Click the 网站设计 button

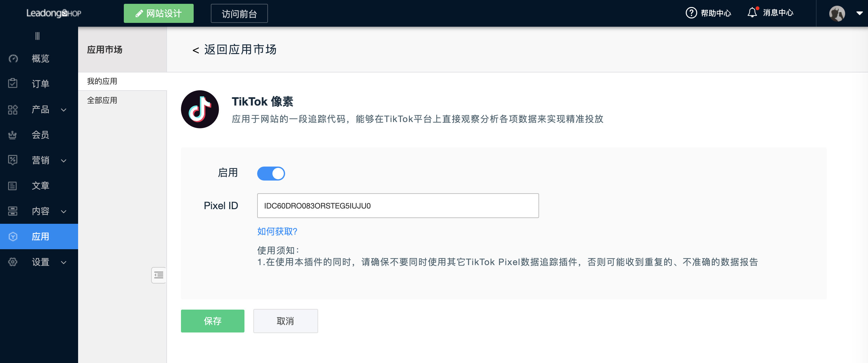[158, 13]
